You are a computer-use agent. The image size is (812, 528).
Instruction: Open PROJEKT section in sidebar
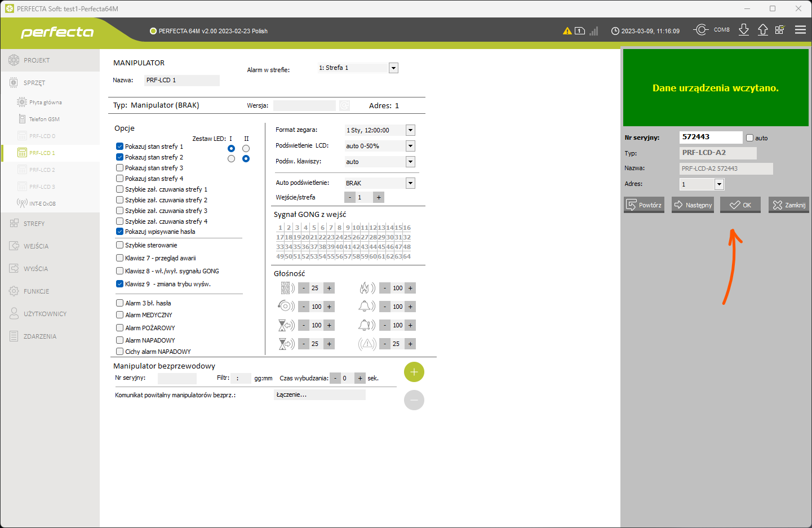[50, 60]
